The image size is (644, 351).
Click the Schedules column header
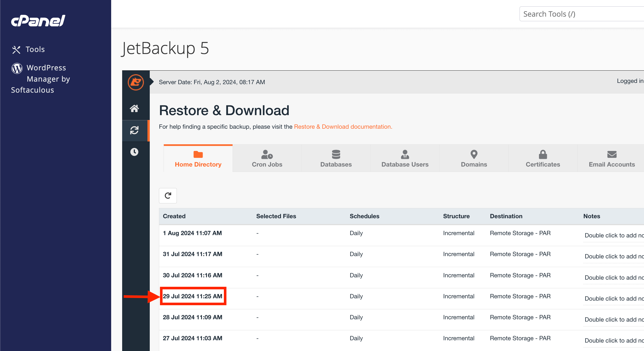364,216
